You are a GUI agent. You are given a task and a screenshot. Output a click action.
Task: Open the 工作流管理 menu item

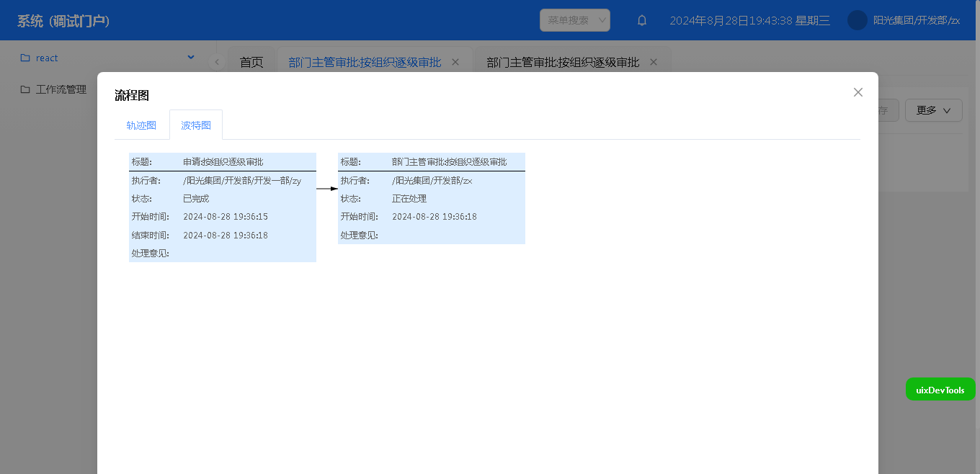pos(61,89)
